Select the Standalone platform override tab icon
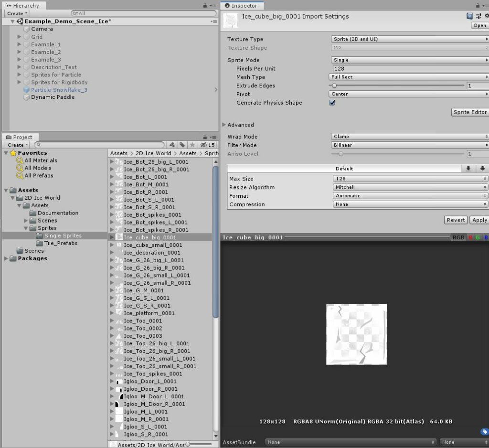 tap(468, 169)
